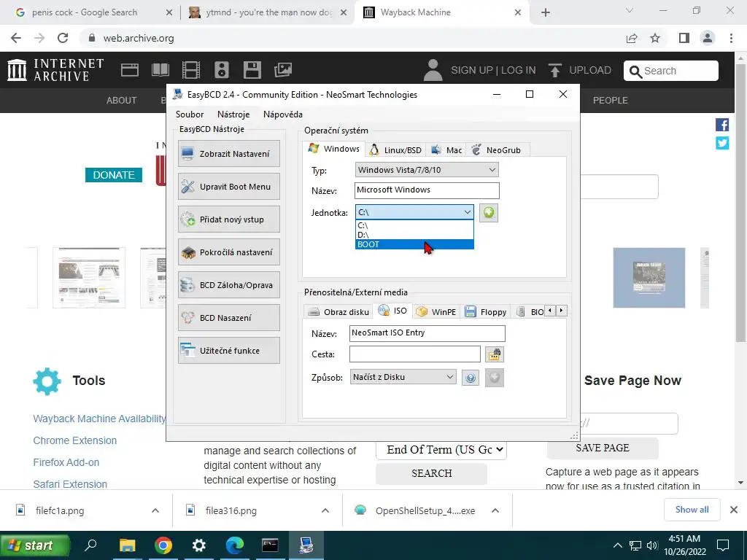Open Internet Archive audio speaker icon

point(222,70)
